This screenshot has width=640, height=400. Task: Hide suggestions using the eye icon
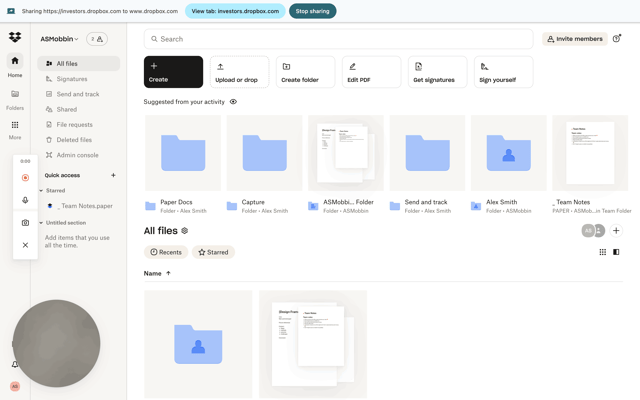233,102
